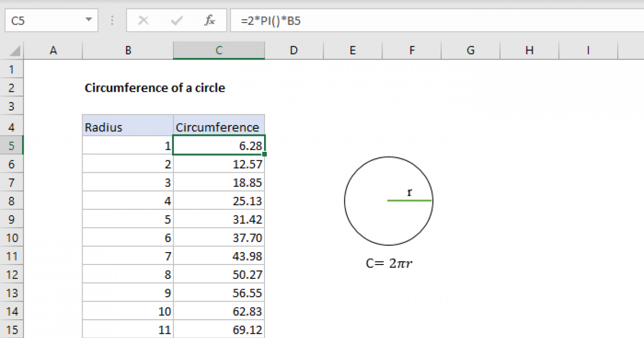Click the Enter checkmark formula bar icon
Screen dimensions: 644x338
(176, 21)
